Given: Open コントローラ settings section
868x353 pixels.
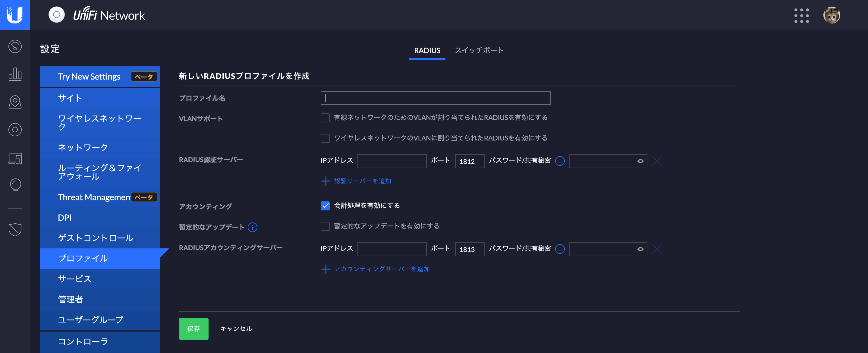Looking at the screenshot, I should click(x=100, y=342).
